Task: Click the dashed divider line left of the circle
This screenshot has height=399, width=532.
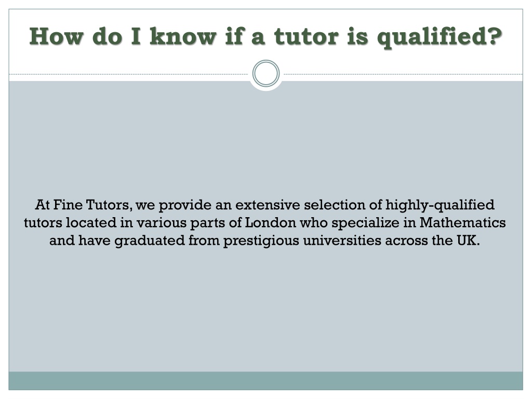Action: click(x=129, y=74)
